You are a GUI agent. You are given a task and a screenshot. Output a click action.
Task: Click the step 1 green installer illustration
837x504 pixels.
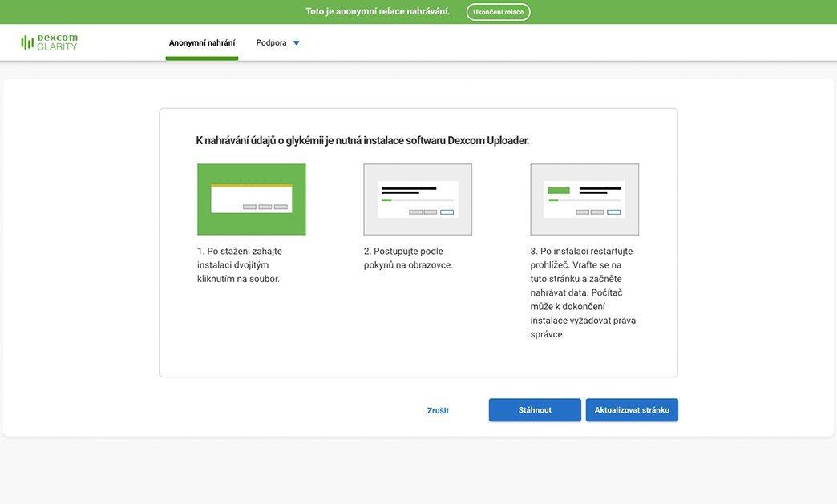click(x=252, y=200)
